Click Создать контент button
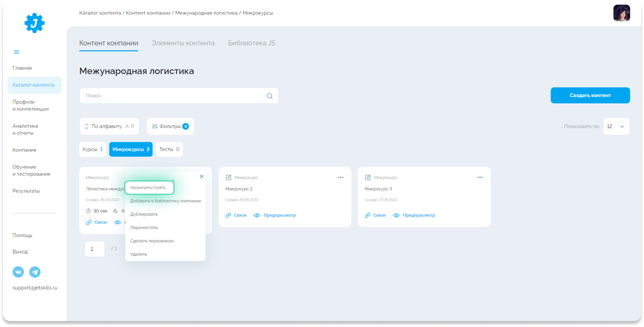The image size is (644, 327). point(590,95)
